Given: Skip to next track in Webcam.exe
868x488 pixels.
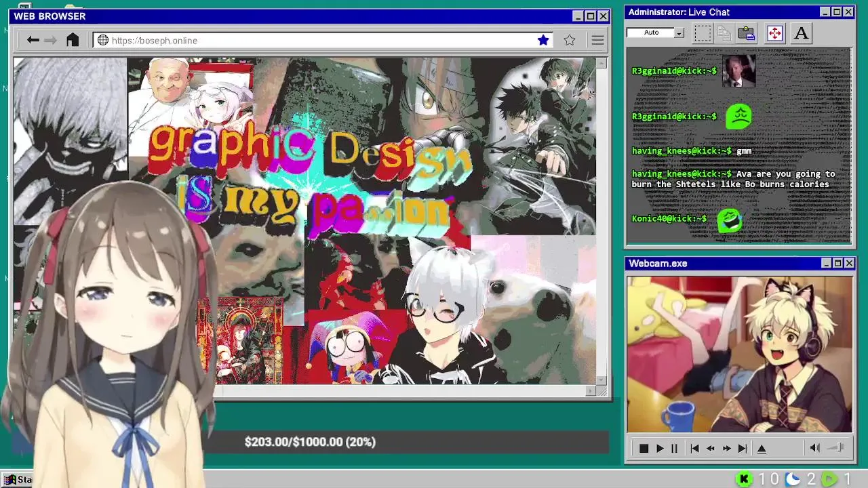Looking at the screenshot, I should coord(742,449).
